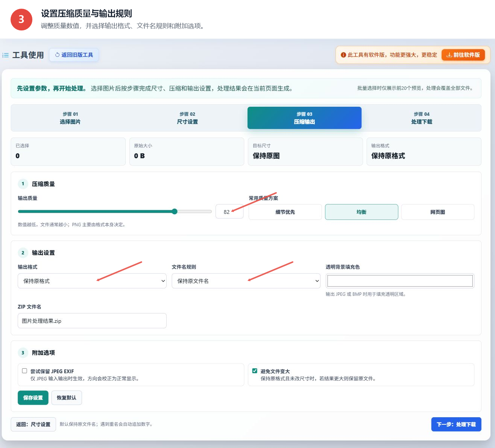Switch to 步骤 02 尺寸设置 tab

pyautogui.click(x=187, y=118)
